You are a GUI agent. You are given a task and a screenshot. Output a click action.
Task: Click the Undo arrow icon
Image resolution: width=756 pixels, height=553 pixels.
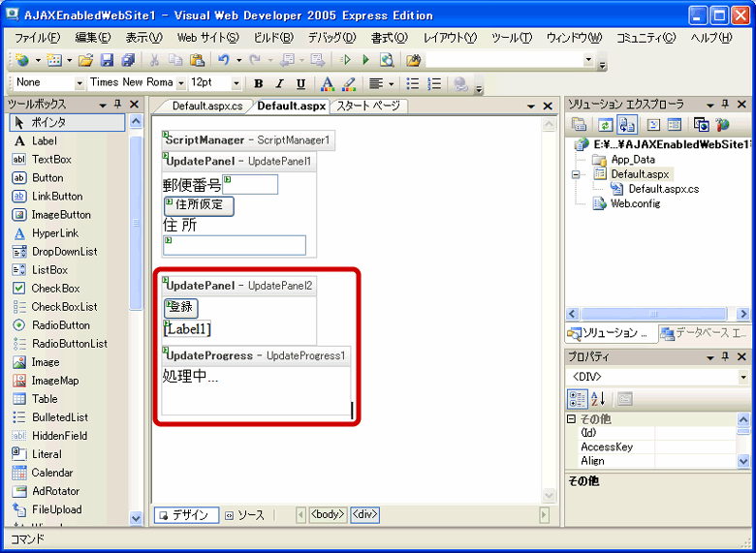coord(224,60)
